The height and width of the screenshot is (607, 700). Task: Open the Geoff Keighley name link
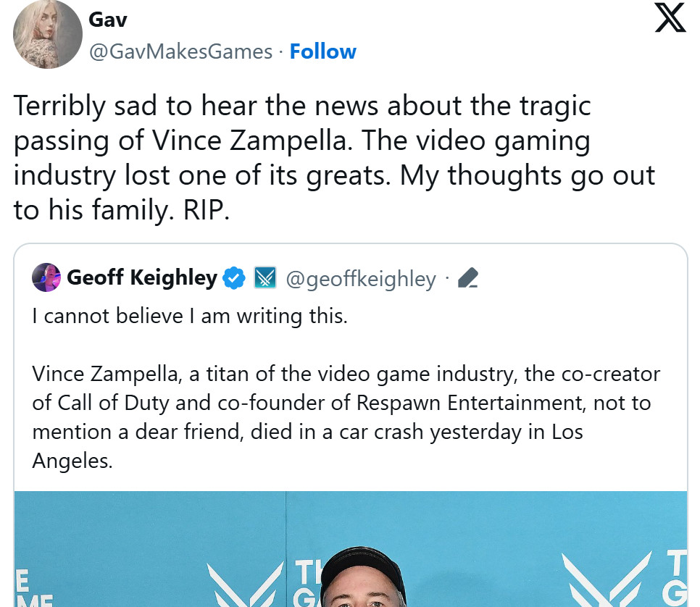tap(142, 278)
